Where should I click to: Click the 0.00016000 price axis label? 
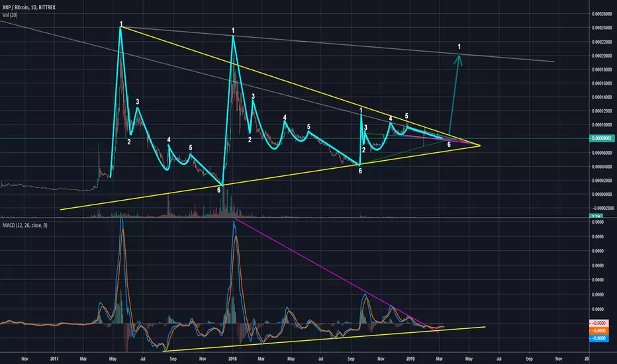[x=602, y=83]
